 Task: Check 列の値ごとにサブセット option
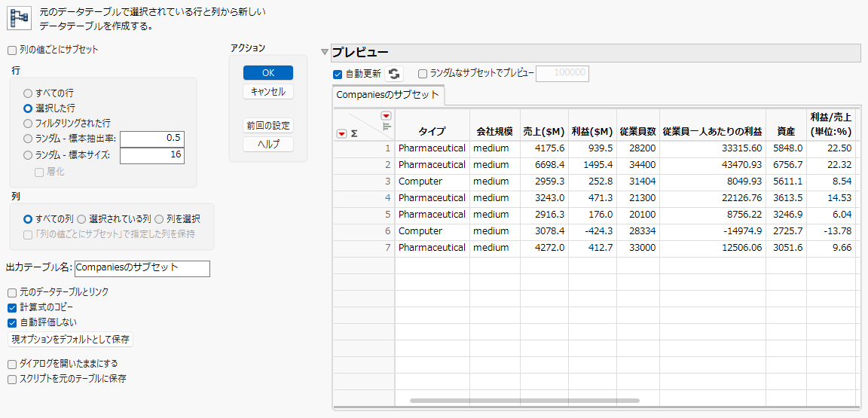12,50
